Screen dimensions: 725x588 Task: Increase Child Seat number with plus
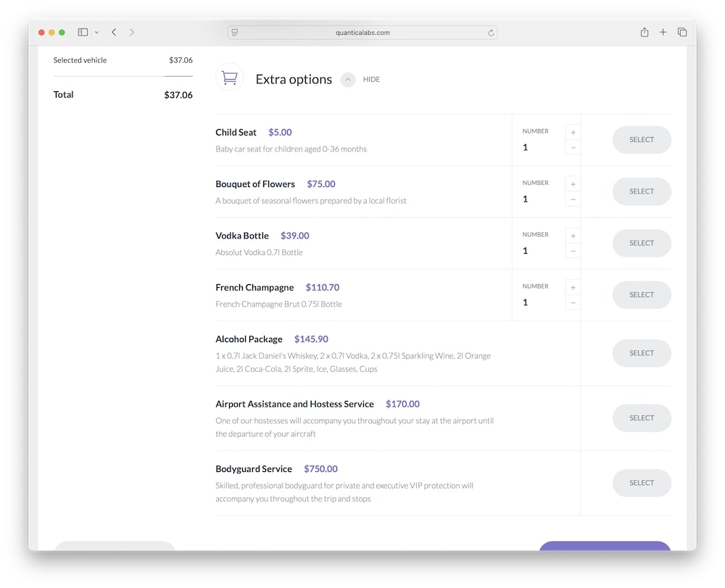click(573, 133)
